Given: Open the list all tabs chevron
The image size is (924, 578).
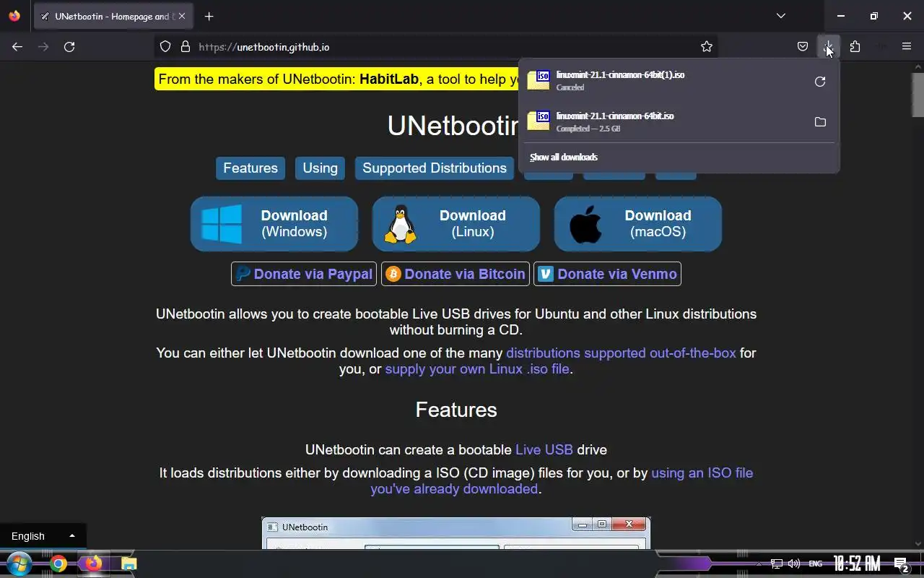Looking at the screenshot, I should tap(781, 16).
